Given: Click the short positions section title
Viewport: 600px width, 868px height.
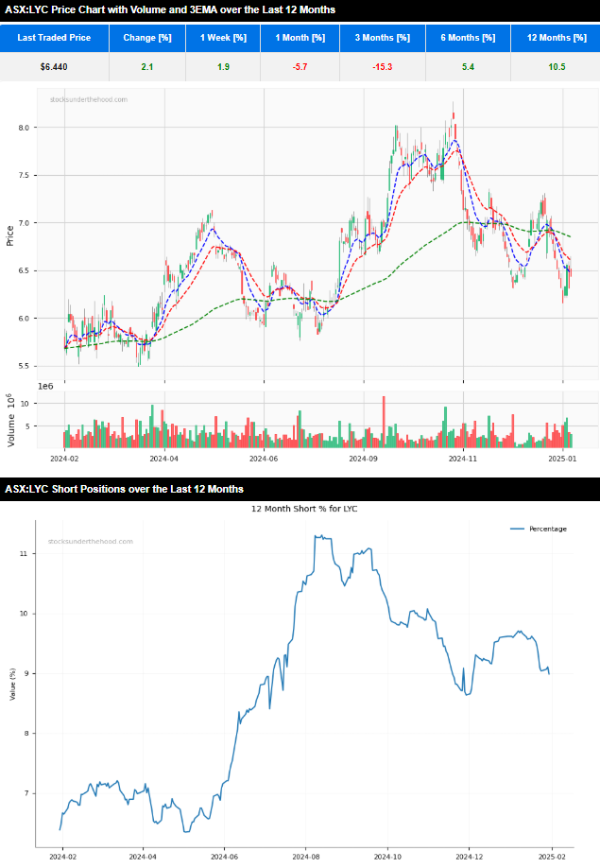Looking at the screenshot, I should (x=125, y=490).
